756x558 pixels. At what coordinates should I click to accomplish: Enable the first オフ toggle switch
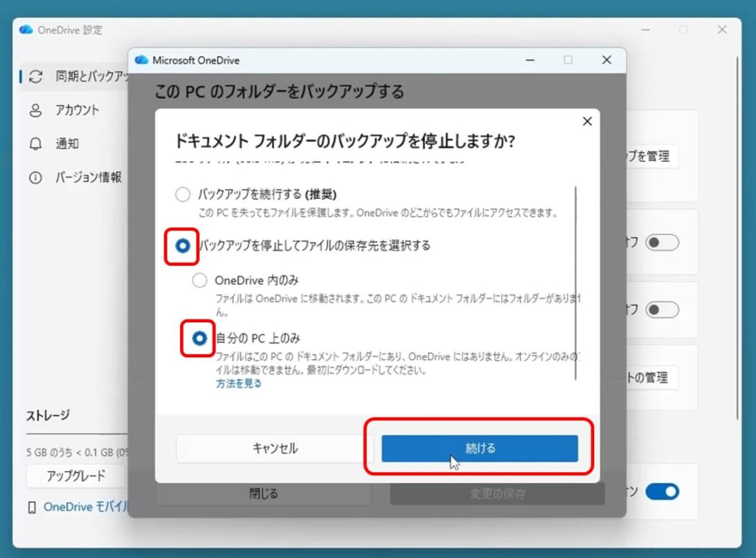(661, 242)
